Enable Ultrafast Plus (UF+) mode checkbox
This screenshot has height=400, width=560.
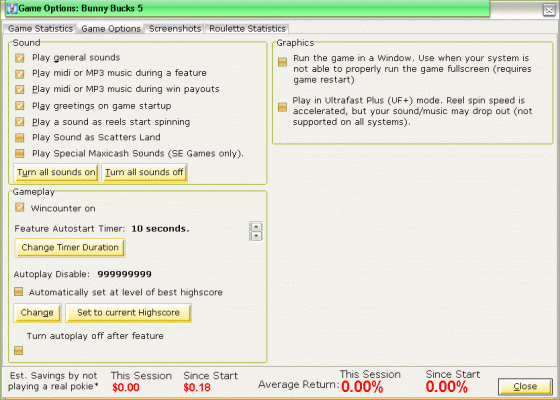point(282,107)
